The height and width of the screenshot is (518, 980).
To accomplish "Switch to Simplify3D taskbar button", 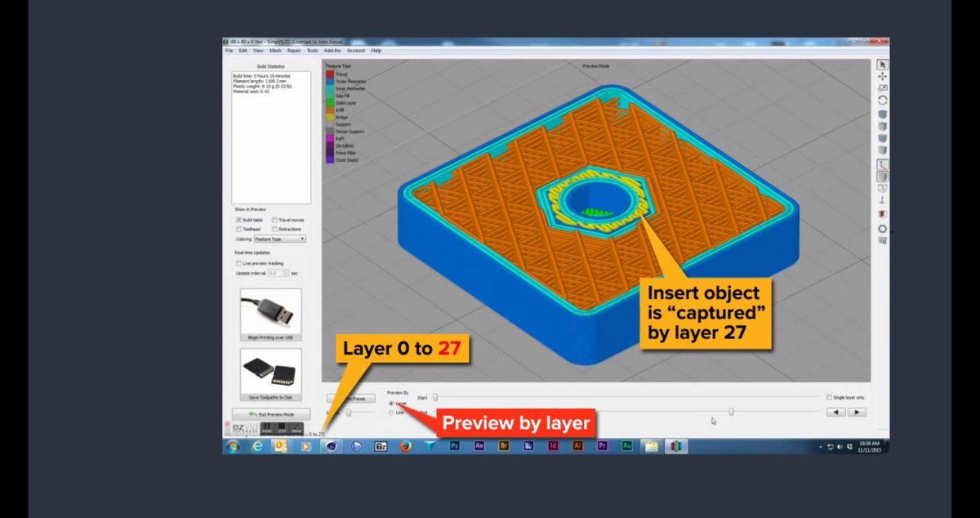I will 675,446.
